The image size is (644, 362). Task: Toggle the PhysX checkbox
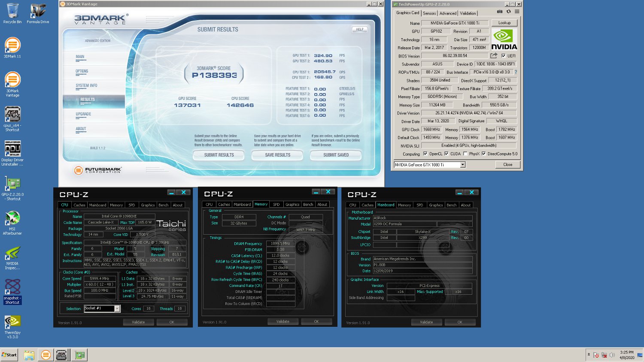[x=465, y=154]
